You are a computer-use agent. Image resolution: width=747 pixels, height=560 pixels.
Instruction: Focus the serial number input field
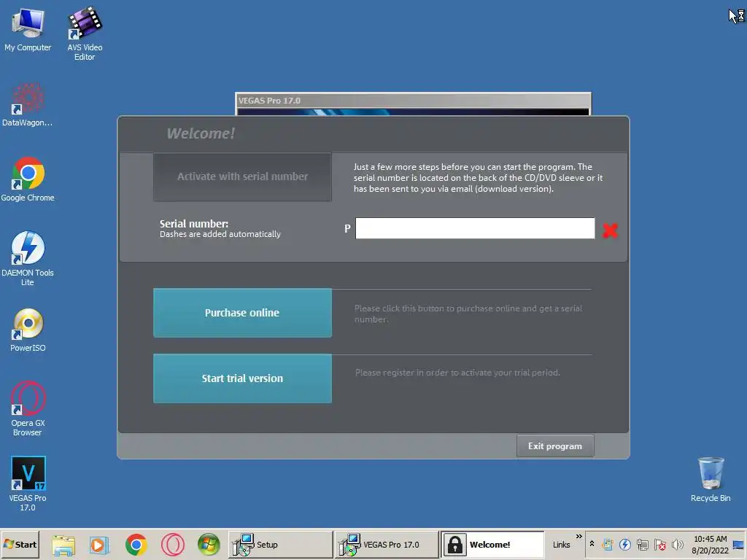click(475, 228)
